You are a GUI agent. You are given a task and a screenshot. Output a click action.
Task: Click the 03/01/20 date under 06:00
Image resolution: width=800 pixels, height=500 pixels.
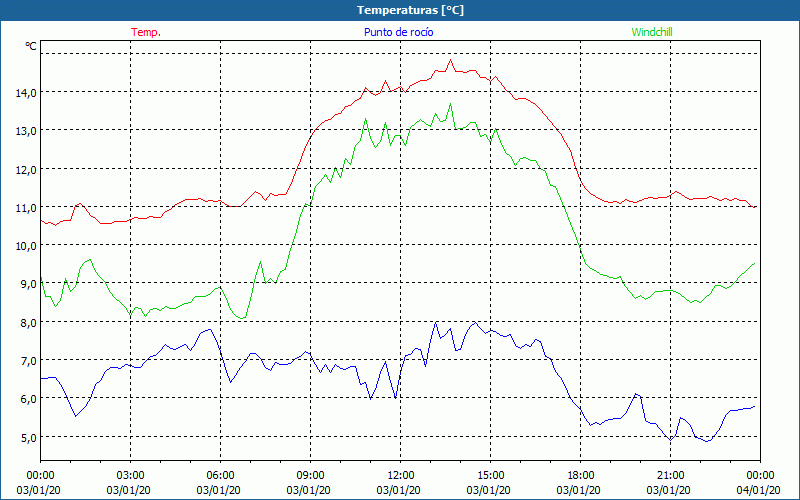tap(219, 490)
